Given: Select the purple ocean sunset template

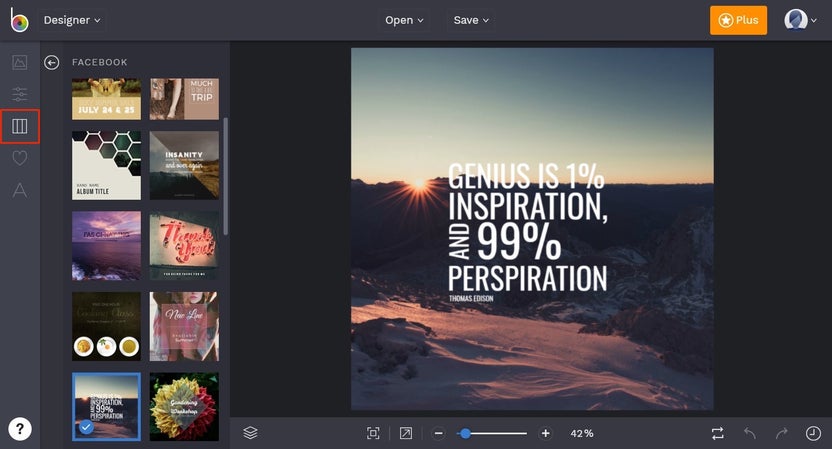Looking at the screenshot, I should point(107,245).
